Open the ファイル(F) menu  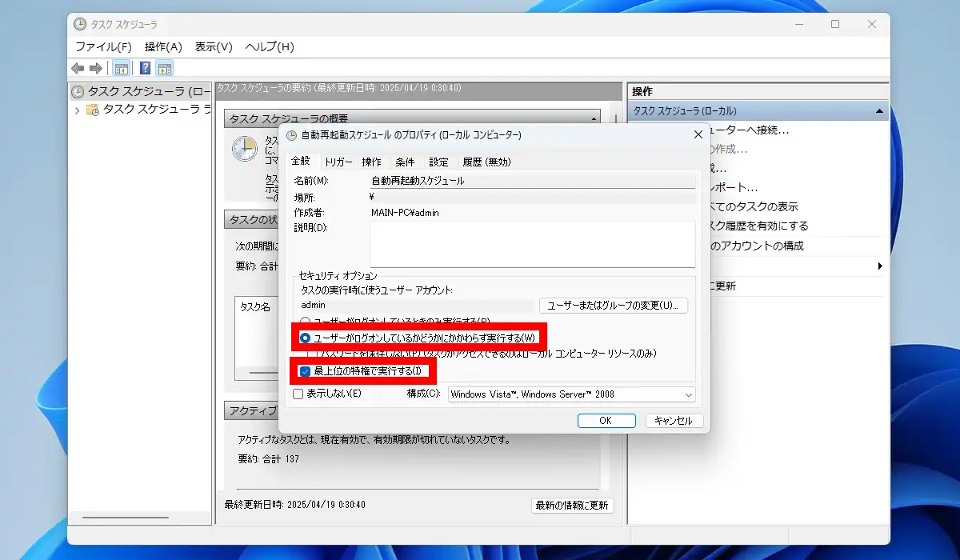104,46
